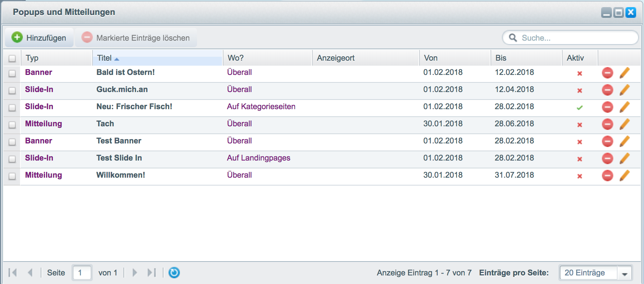This screenshot has width=644, height=284.
Task: Check the row 'Test Banner'
Action: click(12, 142)
